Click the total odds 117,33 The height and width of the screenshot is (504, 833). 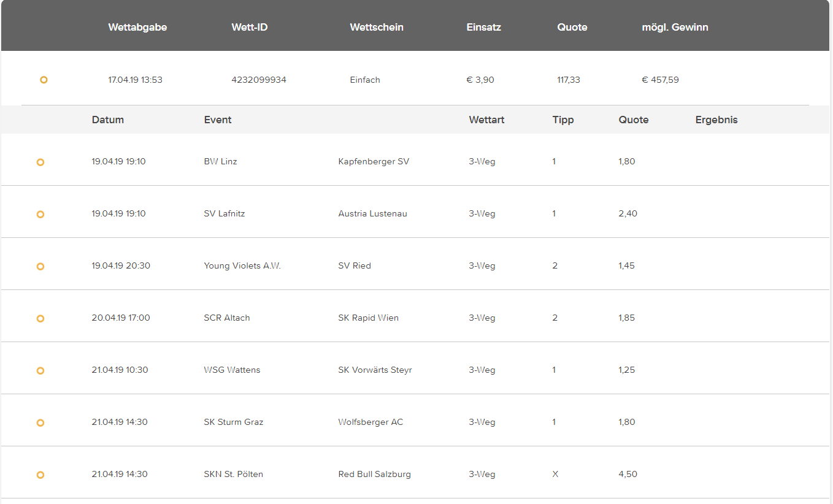(x=569, y=80)
